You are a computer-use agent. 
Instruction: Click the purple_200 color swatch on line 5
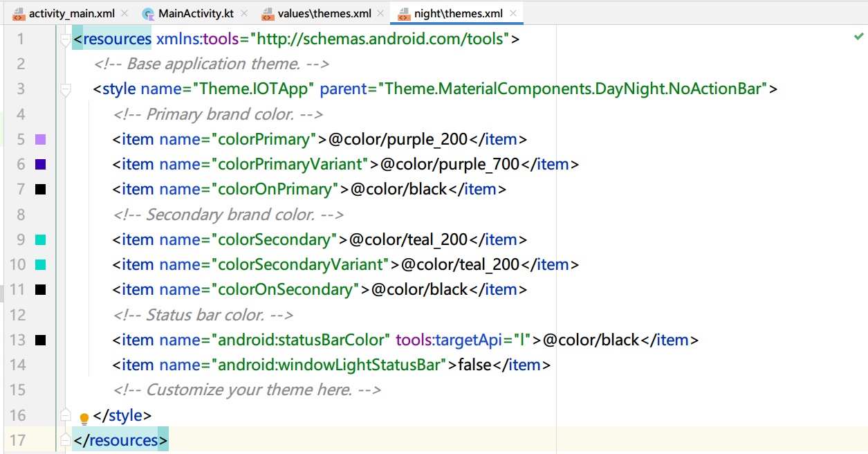[x=39, y=138]
